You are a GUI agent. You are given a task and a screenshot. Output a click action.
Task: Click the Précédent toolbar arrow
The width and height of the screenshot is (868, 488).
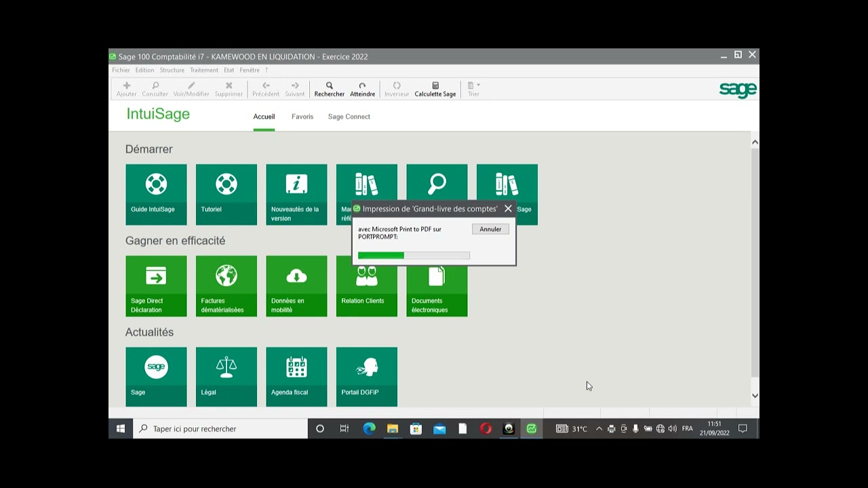pos(266,89)
